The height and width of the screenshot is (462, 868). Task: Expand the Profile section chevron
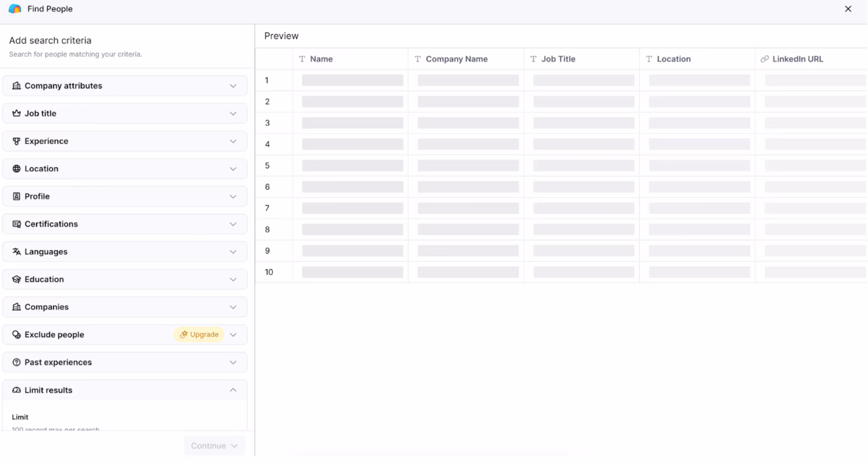click(233, 196)
